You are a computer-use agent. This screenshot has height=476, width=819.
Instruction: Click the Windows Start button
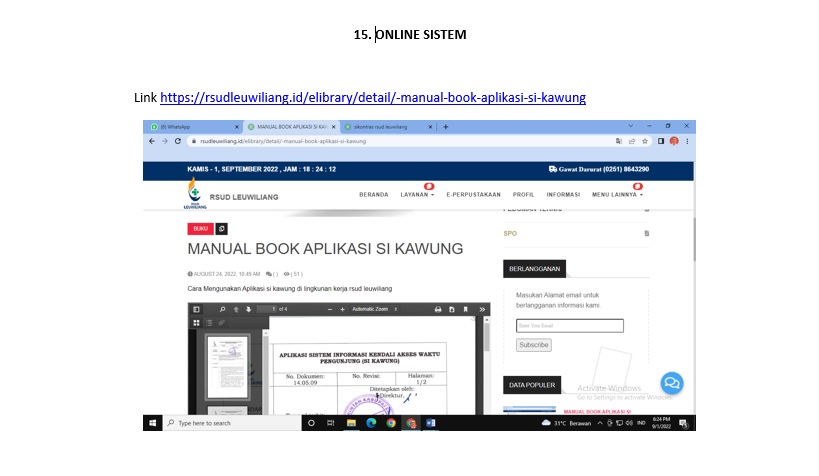(x=155, y=423)
